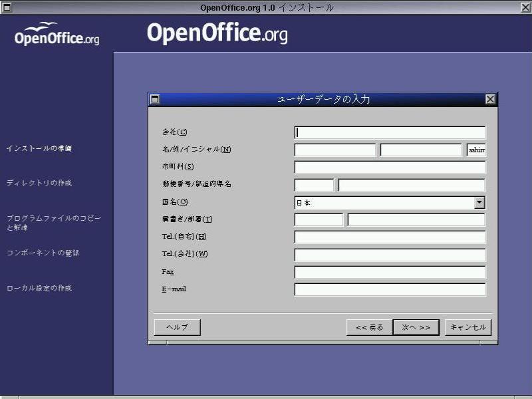Click the 肩書き/部署(T) label

[188, 219]
